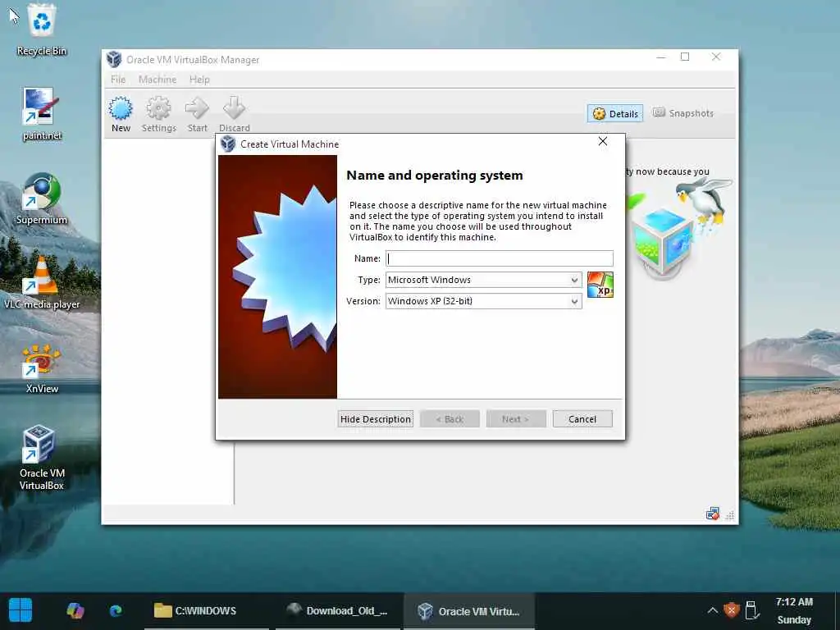The image size is (840, 630).
Task: Click the Hide Description button
Action: (376, 419)
